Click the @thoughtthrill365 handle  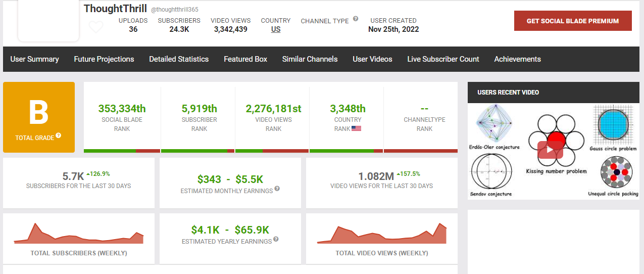(x=176, y=10)
